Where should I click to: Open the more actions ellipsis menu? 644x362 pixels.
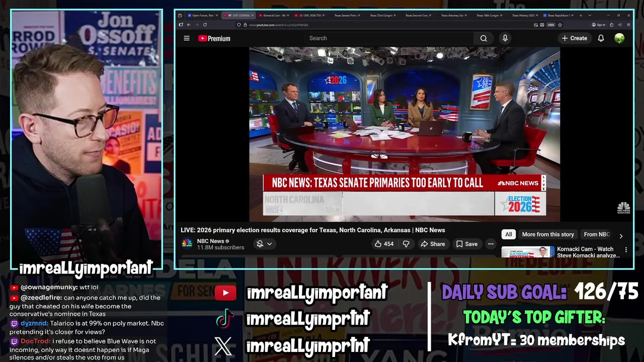(x=491, y=244)
